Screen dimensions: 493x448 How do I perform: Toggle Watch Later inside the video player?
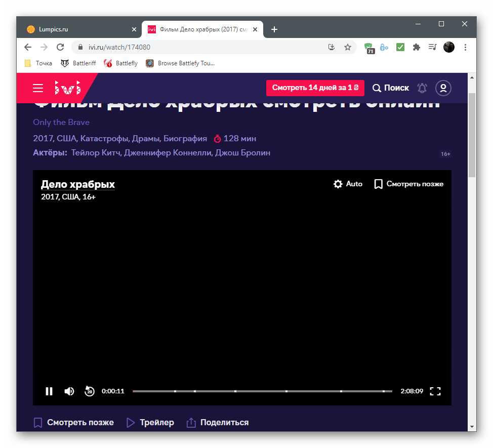(409, 184)
